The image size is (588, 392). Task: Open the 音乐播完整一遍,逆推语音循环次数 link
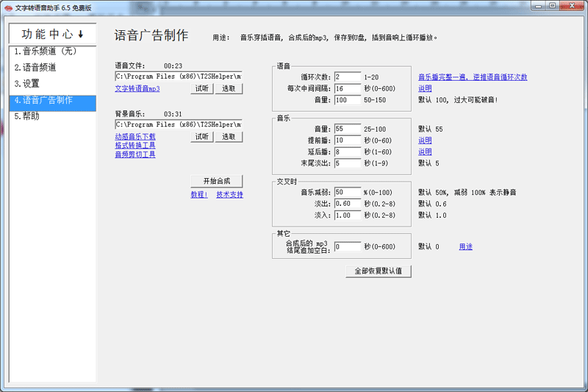(473, 77)
